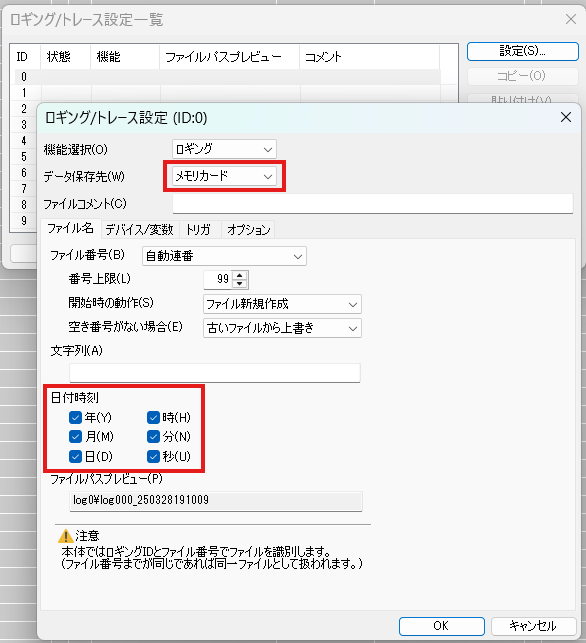
Task: Click the 番号上限 field showing 99
Action: pos(218,280)
